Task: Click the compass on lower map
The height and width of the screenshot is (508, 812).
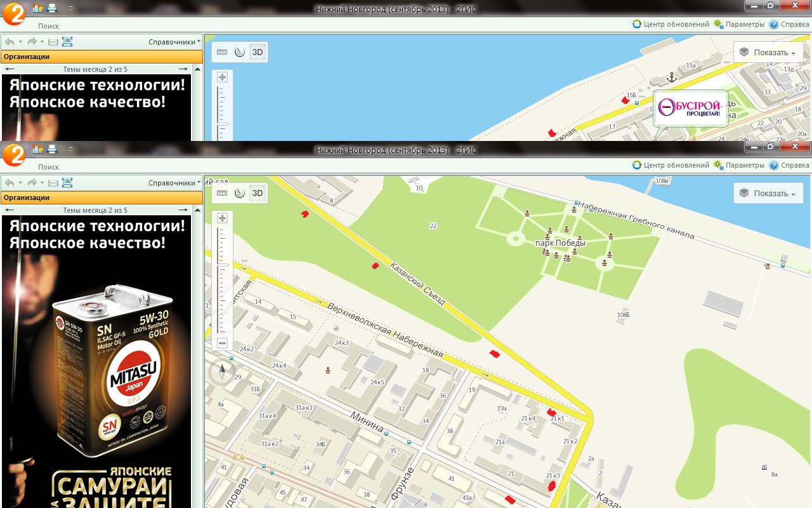Action: [222, 371]
